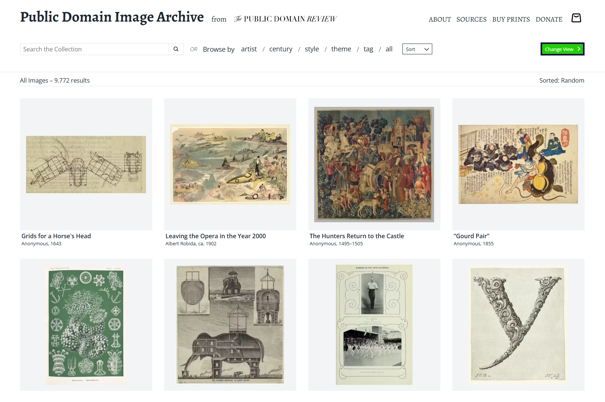605x402 pixels.
Task: Go to BUY PRINTS
Action: [x=511, y=19]
